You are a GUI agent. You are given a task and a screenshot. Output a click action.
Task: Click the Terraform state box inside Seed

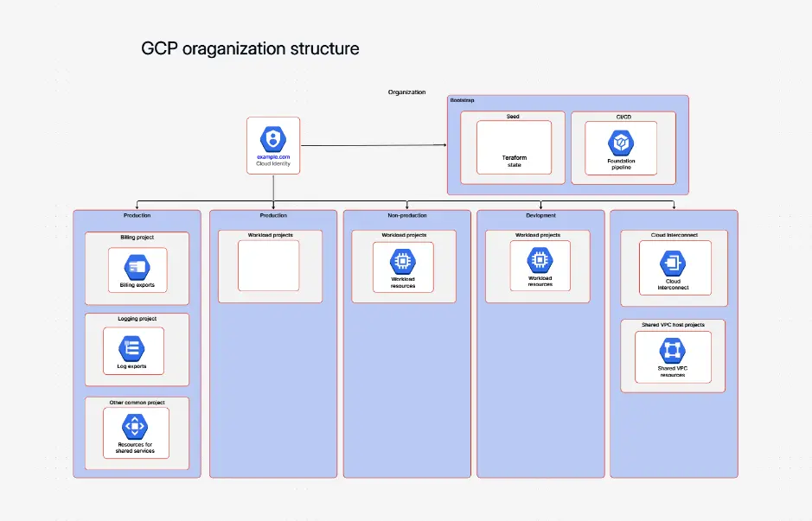pyautogui.click(x=514, y=149)
